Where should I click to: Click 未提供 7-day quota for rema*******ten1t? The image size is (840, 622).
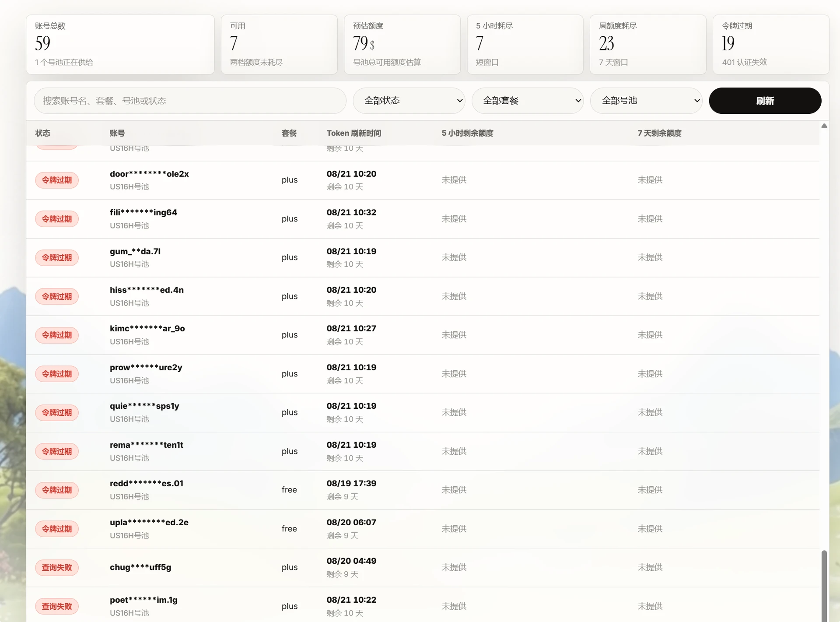[x=650, y=451]
